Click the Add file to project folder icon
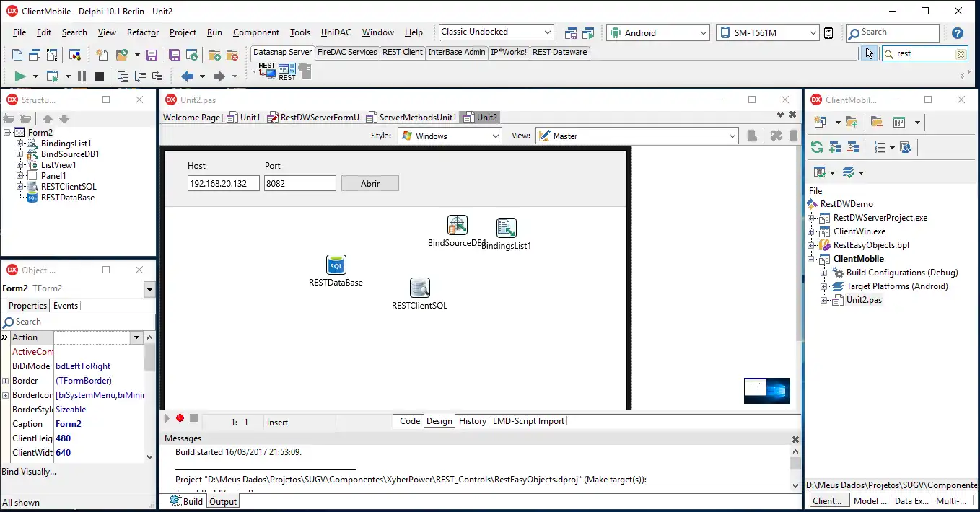 click(x=214, y=55)
